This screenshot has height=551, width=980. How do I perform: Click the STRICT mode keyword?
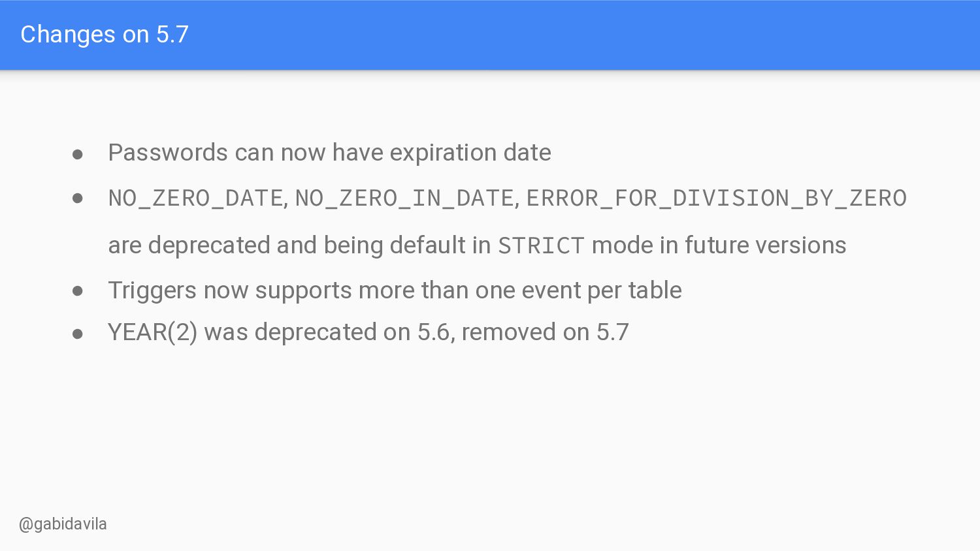click(x=541, y=245)
